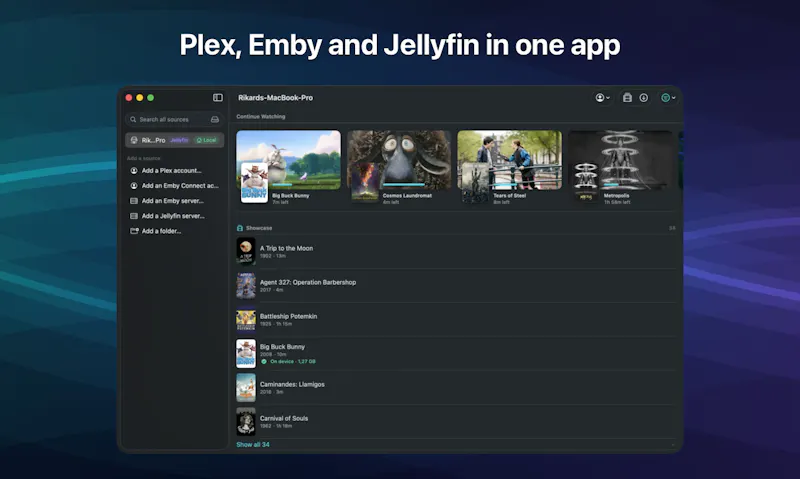This screenshot has width=800, height=479.
Task: Click the Add a Plex account icon
Action: [x=134, y=170]
